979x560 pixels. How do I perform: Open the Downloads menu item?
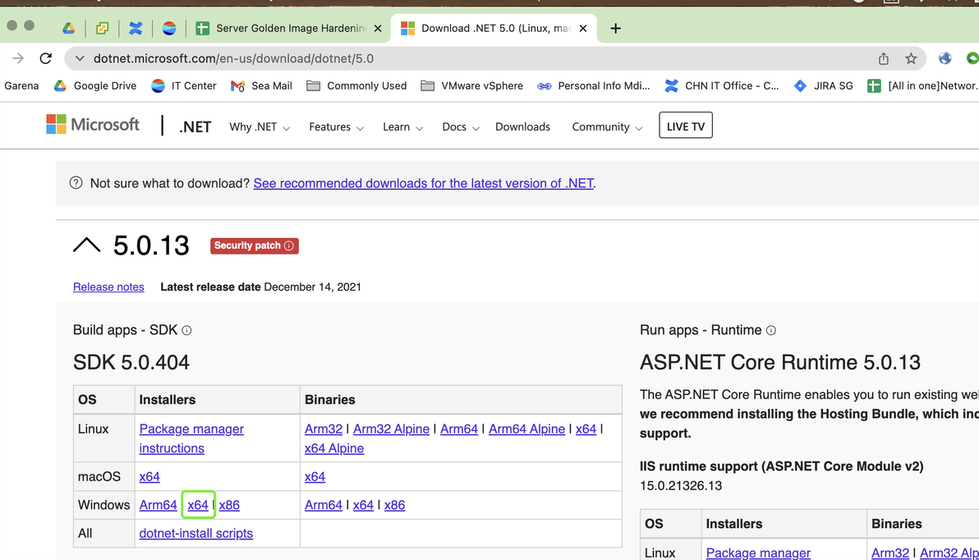click(522, 126)
